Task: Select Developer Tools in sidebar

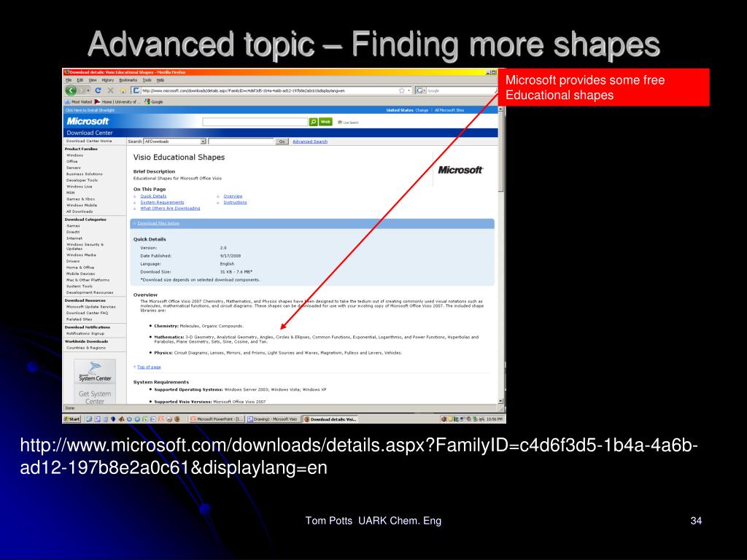Action: coord(82,181)
